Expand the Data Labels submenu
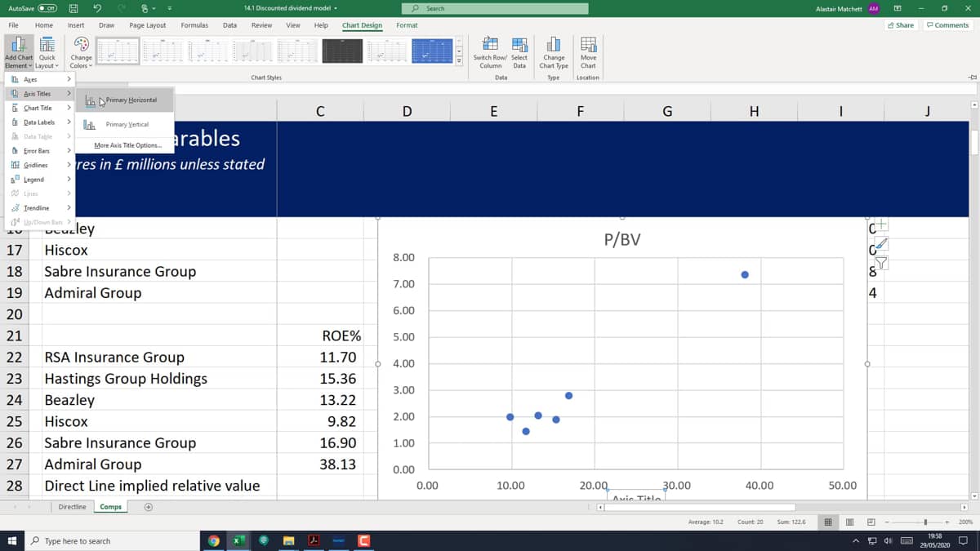The image size is (980, 551). [x=38, y=122]
